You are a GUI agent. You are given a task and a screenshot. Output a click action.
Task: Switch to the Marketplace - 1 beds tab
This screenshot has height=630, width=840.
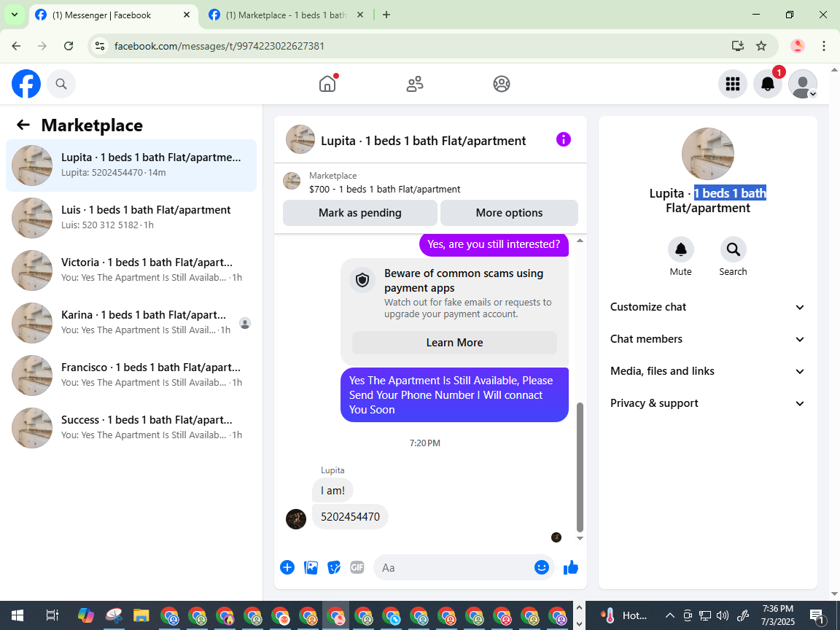tap(287, 15)
